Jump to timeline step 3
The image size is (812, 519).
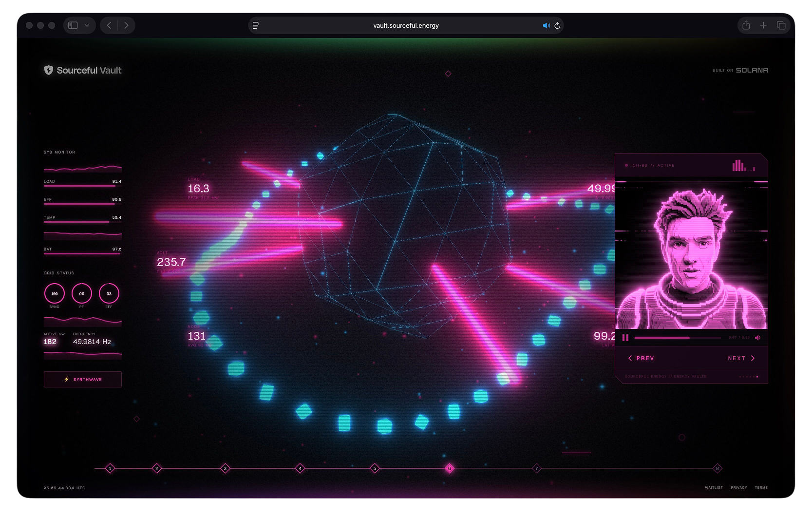[225, 468]
